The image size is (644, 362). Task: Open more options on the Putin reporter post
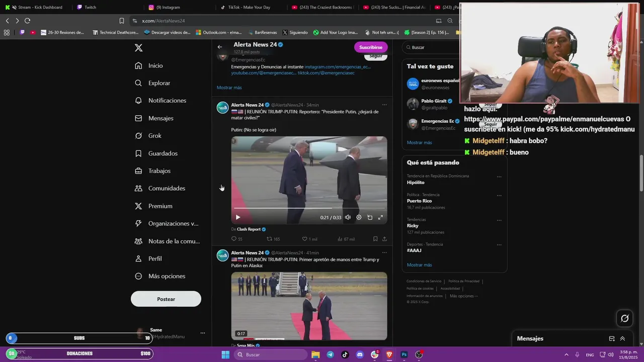[x=384, y=105]
